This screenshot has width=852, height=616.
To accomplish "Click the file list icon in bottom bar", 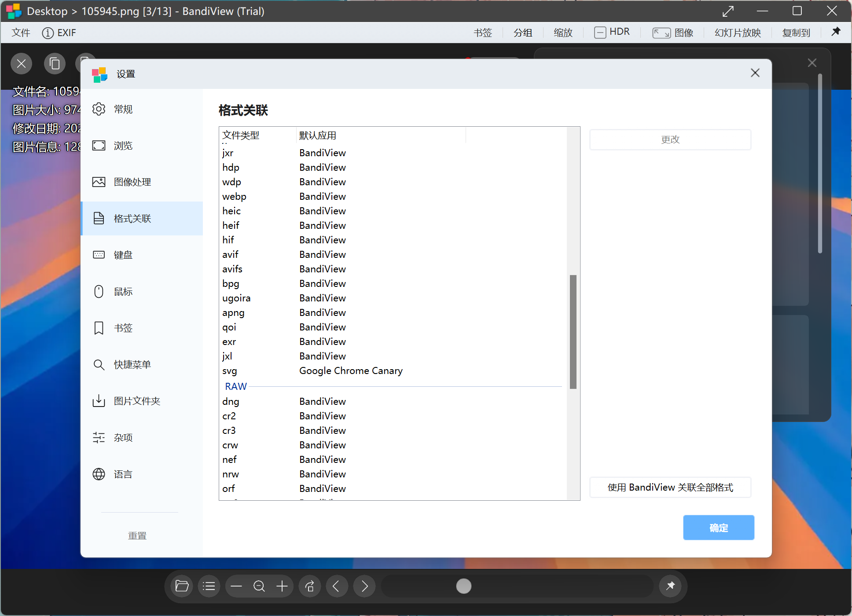I will 209,586.
